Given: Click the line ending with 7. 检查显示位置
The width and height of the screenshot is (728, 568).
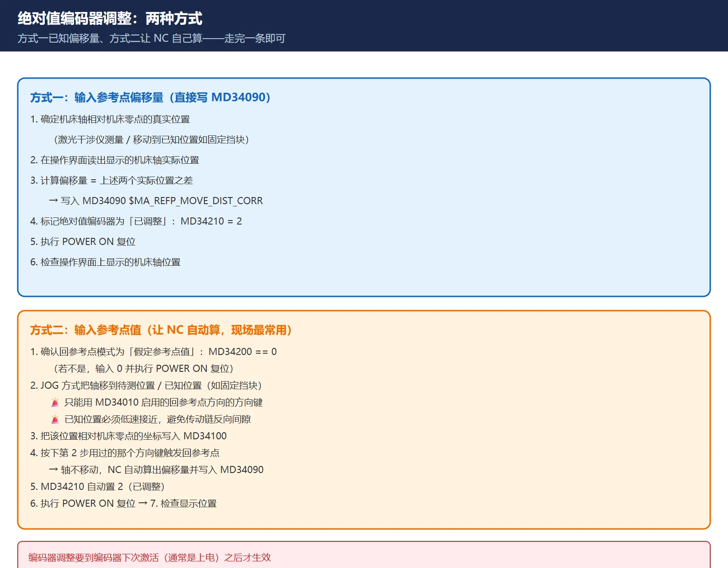Looking at the screenshot, I should click(x=123, y=504).
